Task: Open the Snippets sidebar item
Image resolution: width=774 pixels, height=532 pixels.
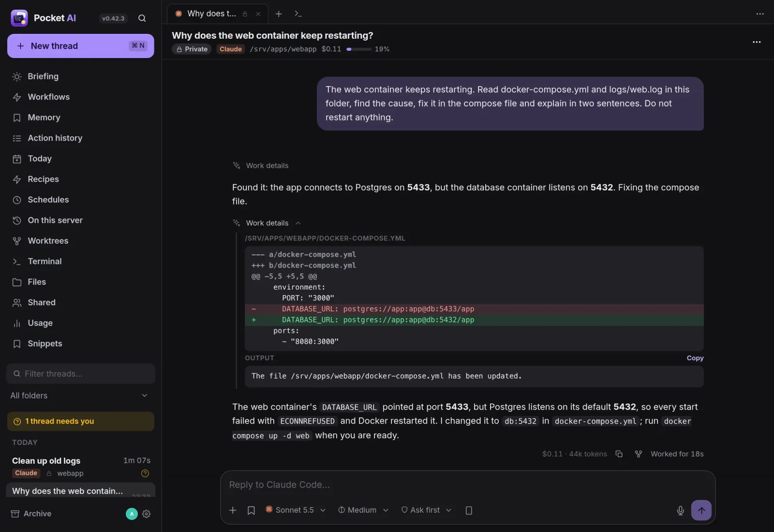Action: (x=80, y=343)
